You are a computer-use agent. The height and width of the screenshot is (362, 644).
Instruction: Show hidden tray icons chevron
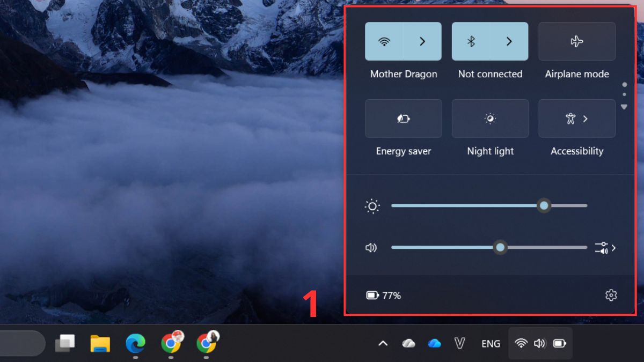383,343
